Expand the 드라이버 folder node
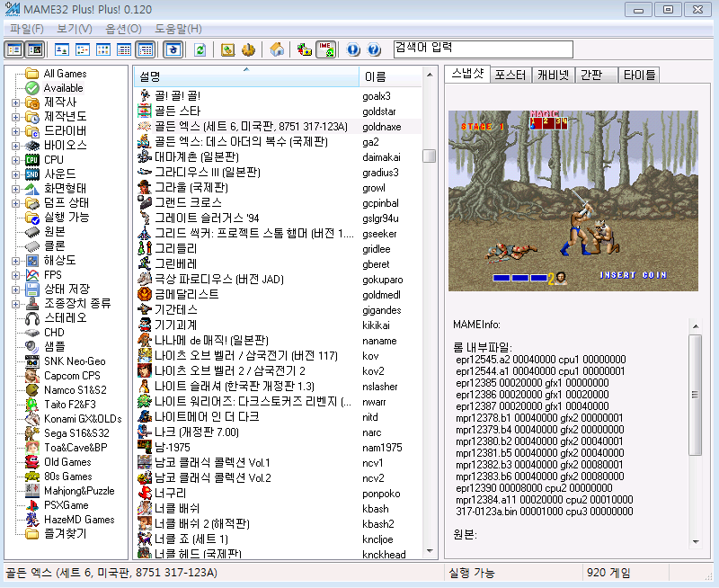 (15, 131)
